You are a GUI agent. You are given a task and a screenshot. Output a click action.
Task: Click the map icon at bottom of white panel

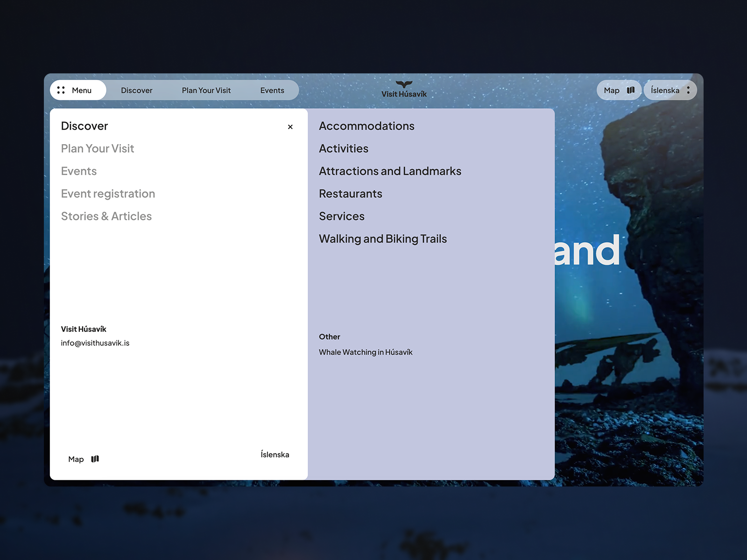tap(95, 459)
